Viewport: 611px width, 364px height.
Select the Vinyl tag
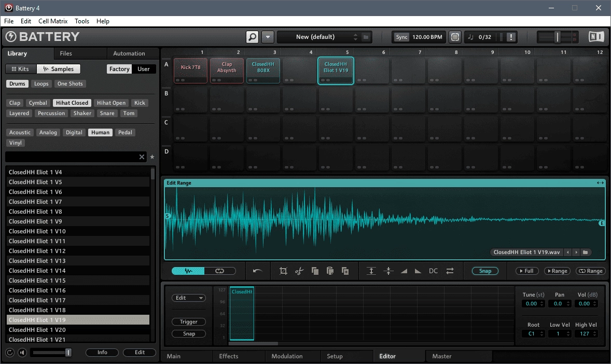pos(16,143)
